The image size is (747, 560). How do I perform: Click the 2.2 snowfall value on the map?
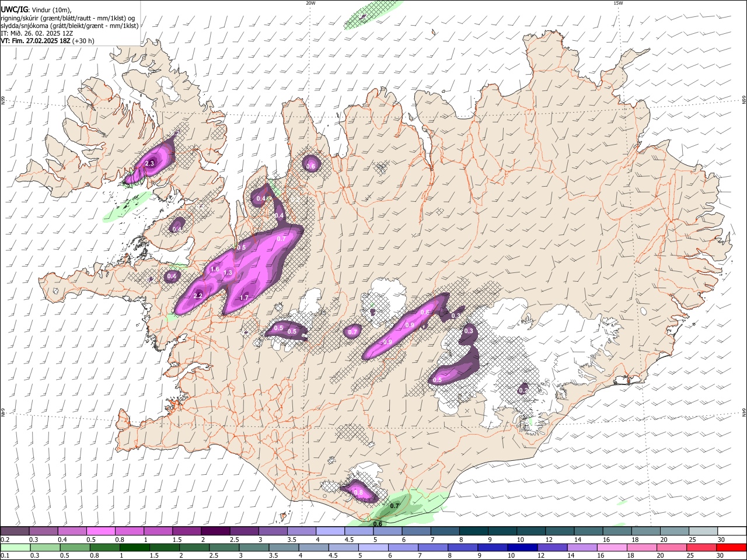(x=197, y=296)
